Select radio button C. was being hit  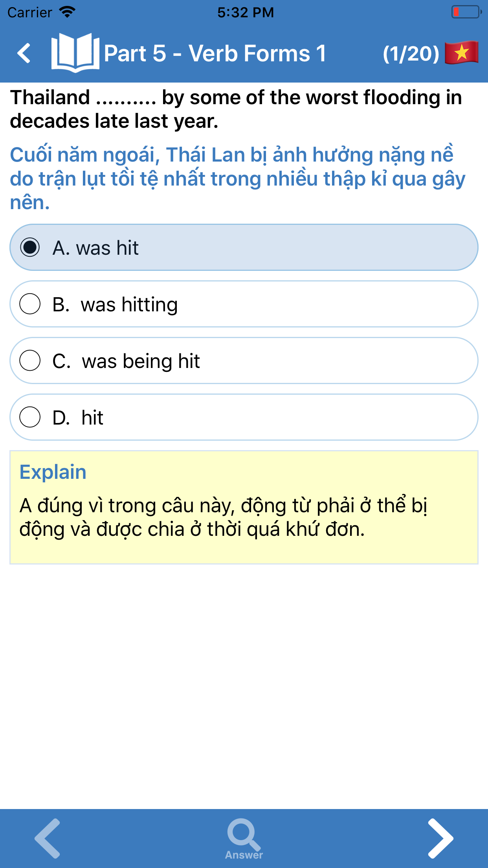(30, 360)
